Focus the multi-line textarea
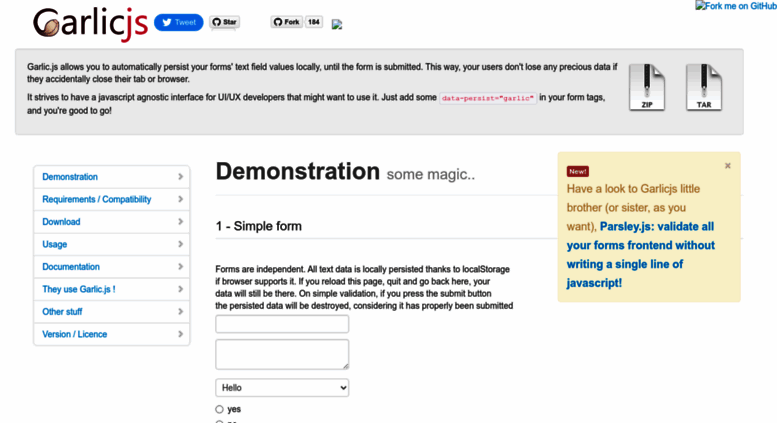This screenshot has width=777, height=423. pos(282,355)
